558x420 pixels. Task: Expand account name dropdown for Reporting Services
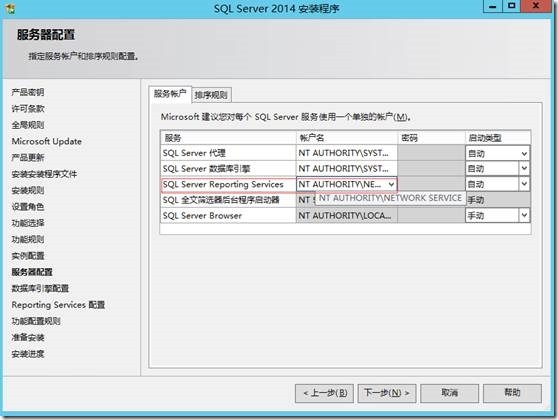(391, 184)
